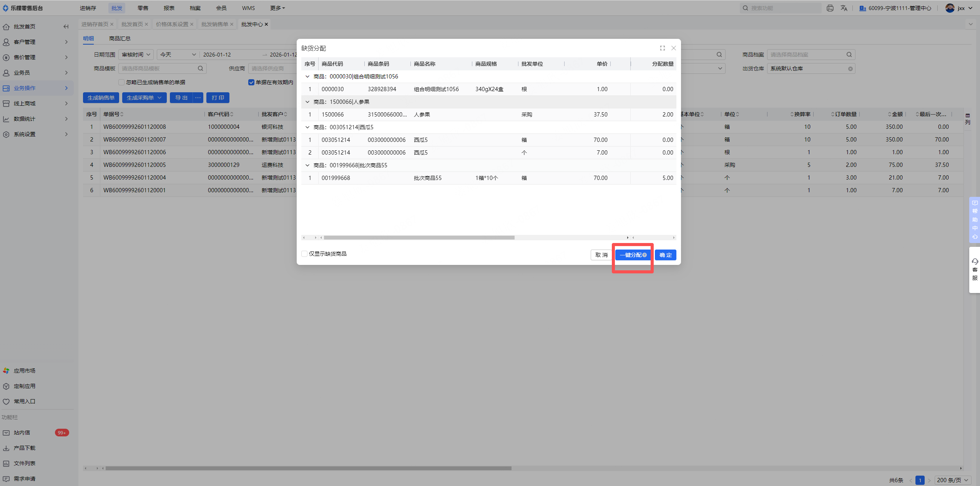Check the 忽略已生成销售单的单据 checkbox

point(121,82)
